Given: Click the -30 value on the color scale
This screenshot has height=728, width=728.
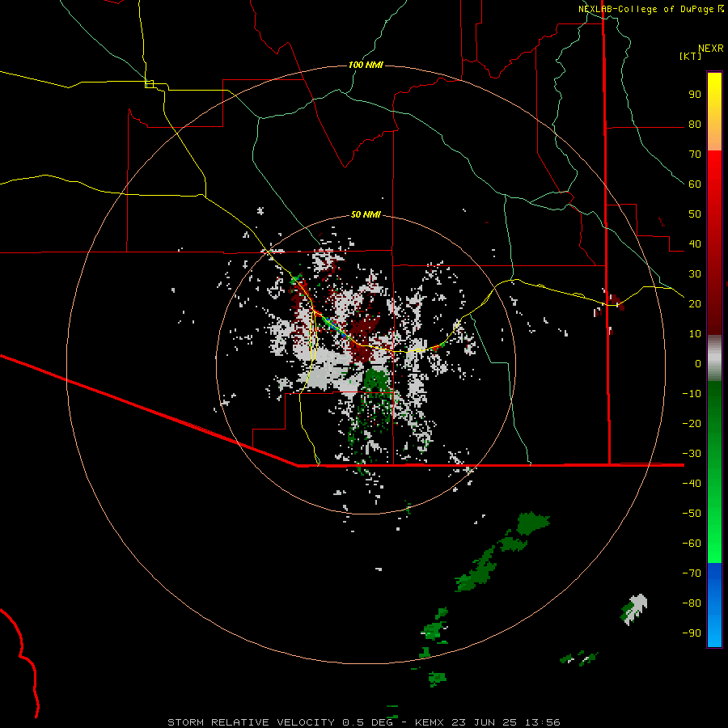Looking at the screenshot, I should click(692, 454).
